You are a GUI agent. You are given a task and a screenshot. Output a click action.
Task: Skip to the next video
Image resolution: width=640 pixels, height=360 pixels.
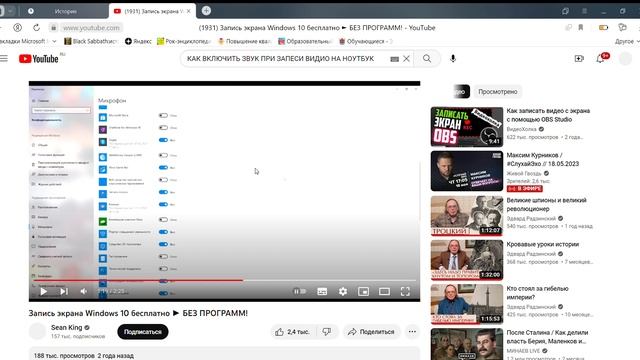tap(64, 291)
